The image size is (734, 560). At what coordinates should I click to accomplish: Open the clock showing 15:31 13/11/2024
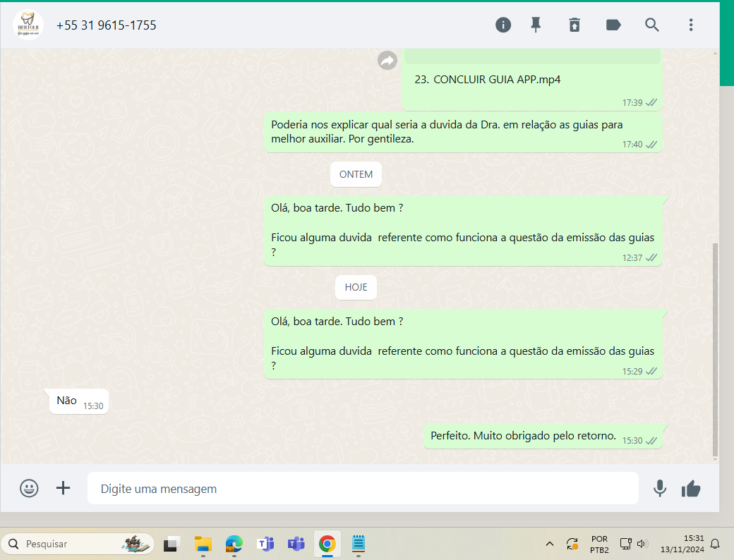coord(682,544)
